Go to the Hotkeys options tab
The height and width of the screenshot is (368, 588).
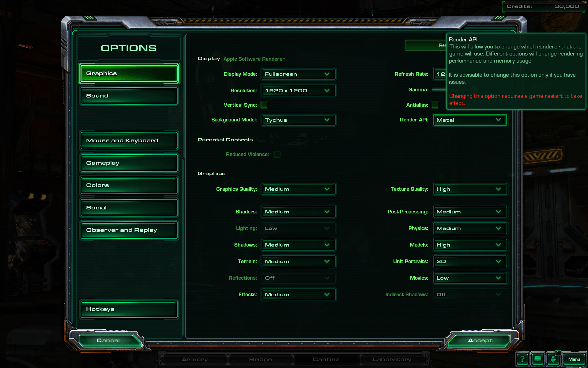(129, 309)
